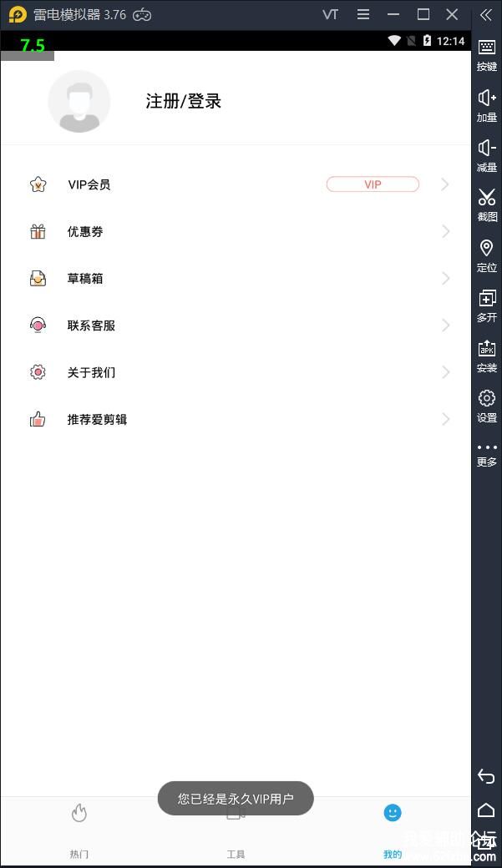The height and width of the screenshot is (868, 502).
Task: Install an APK via 安装 icon
Action: (486, 356)
